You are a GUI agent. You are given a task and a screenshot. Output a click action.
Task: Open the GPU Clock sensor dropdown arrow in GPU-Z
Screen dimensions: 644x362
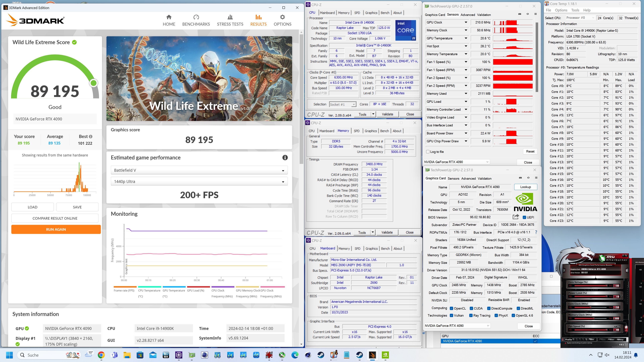466,22
